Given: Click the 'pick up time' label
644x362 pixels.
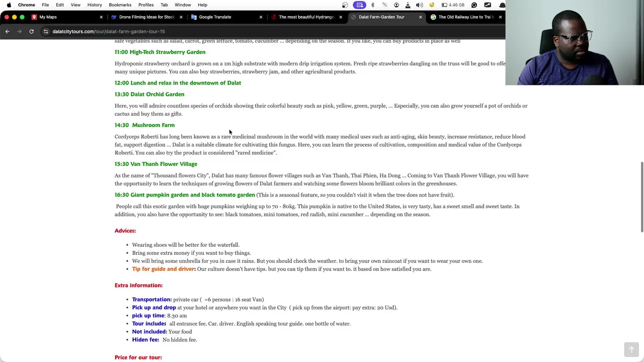Looking at the screenshot, I should 148,316.
